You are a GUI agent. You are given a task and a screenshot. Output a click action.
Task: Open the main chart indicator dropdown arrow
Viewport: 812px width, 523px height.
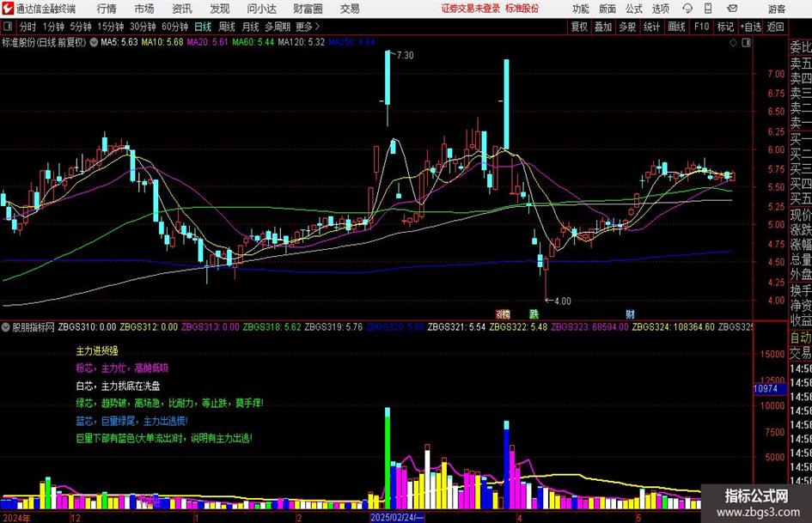click(x=94, y=42)
